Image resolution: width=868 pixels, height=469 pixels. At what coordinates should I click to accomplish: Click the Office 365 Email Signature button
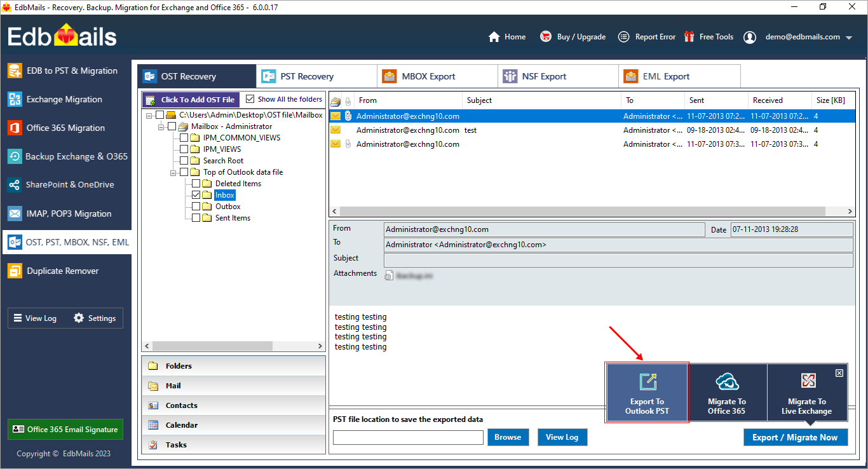coord(65,430)
